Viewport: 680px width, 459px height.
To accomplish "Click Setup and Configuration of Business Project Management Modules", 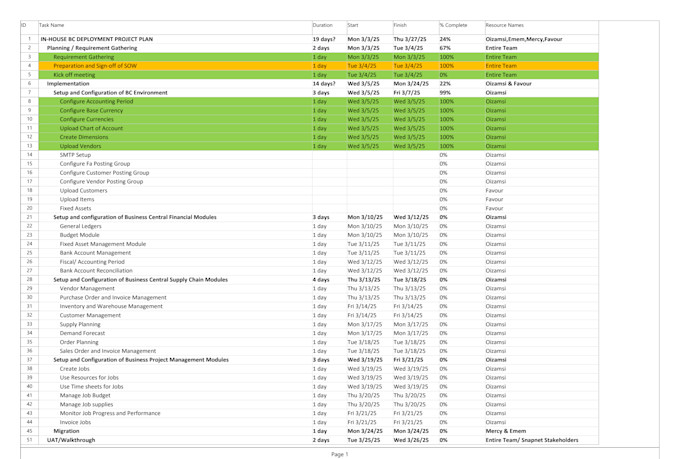I will click(141, 360).
